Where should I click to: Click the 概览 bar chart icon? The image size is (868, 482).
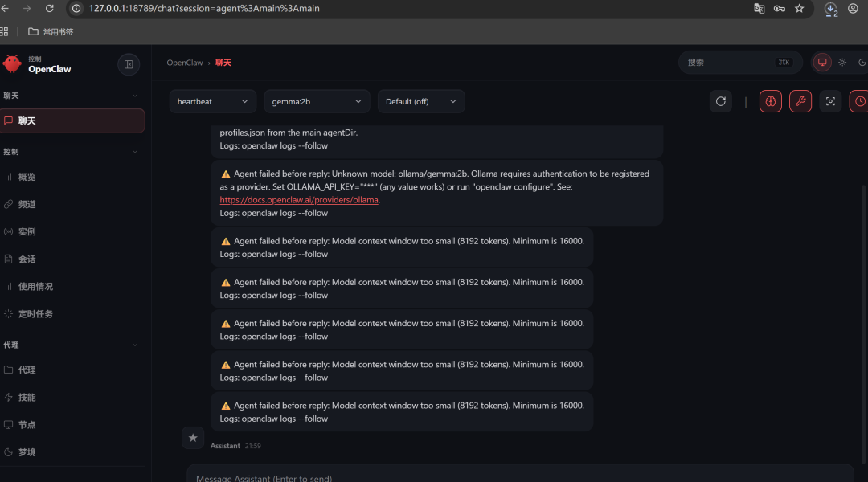(x=8, y=177)
